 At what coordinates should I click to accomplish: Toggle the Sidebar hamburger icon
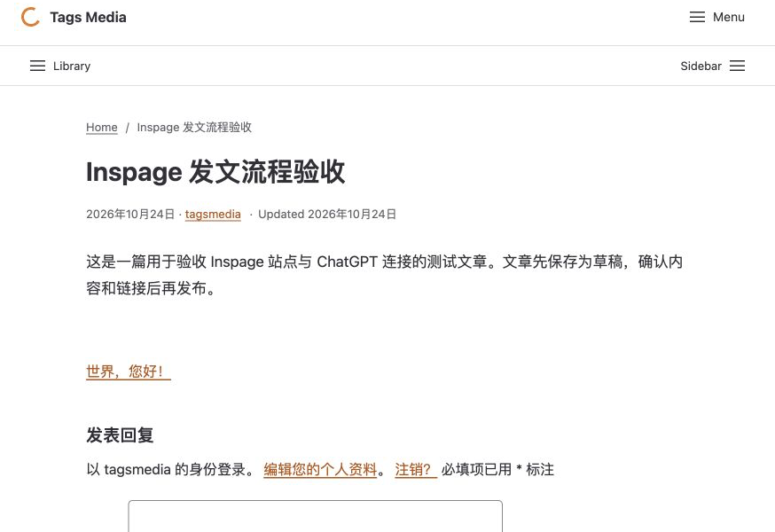click(x=737, y=66)
